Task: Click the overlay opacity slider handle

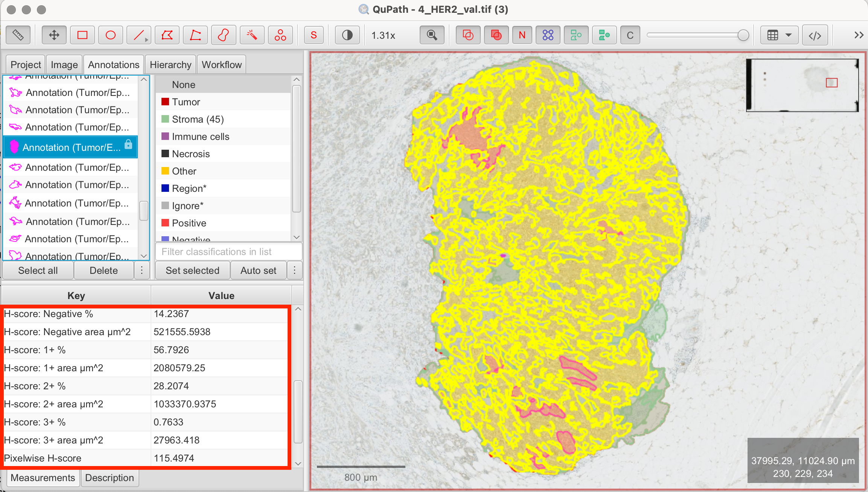Action: [743, 35]
